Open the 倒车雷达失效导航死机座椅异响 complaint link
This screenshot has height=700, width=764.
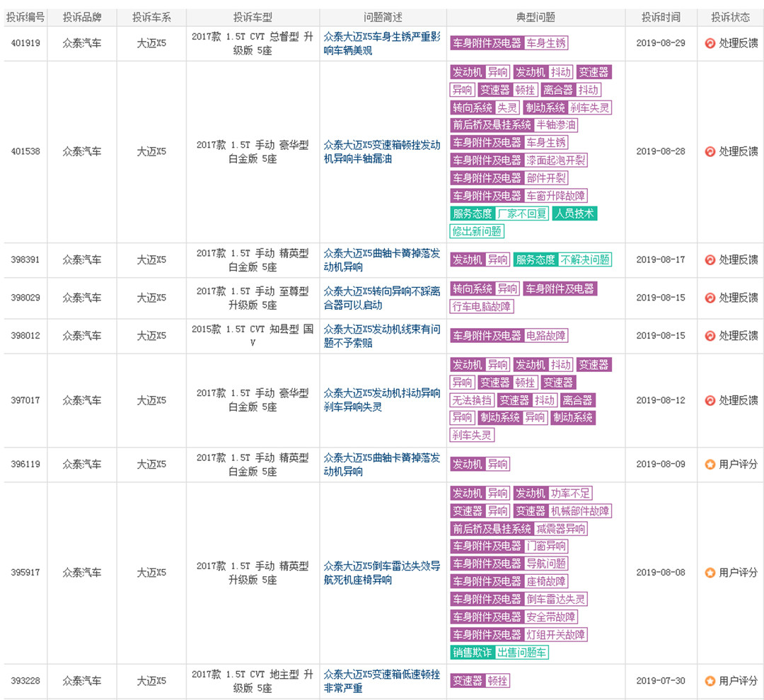pos(382,573)
